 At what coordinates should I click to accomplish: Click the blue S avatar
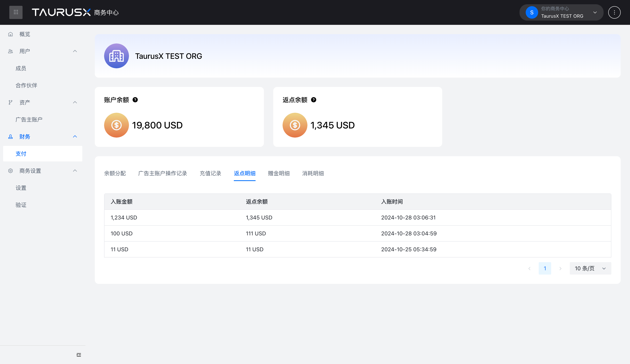pyautogui.click(x=532, y=12)
